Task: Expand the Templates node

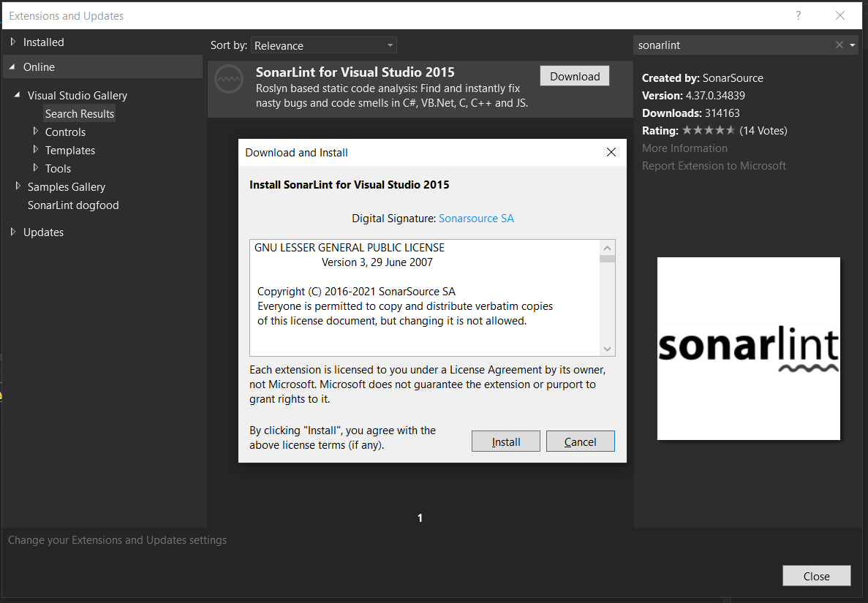Action: pyautogui.click(x=35, y=150)
